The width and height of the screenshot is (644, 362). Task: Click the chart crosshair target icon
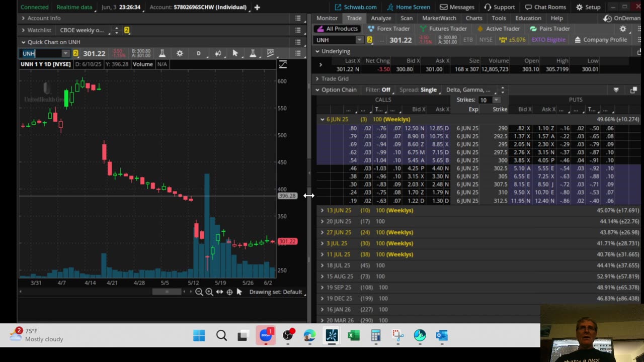click(229, 292)
